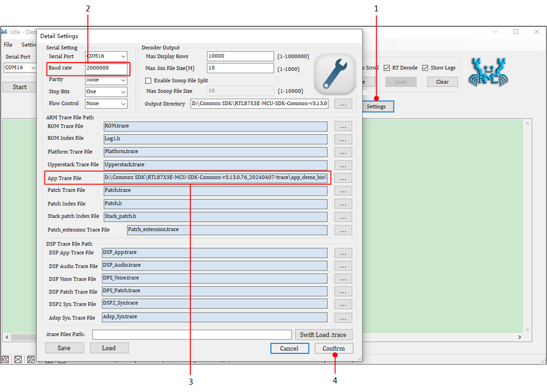547x392 pixels.
Task: Click the Realtek crab logo
Action: coord(488,72)
